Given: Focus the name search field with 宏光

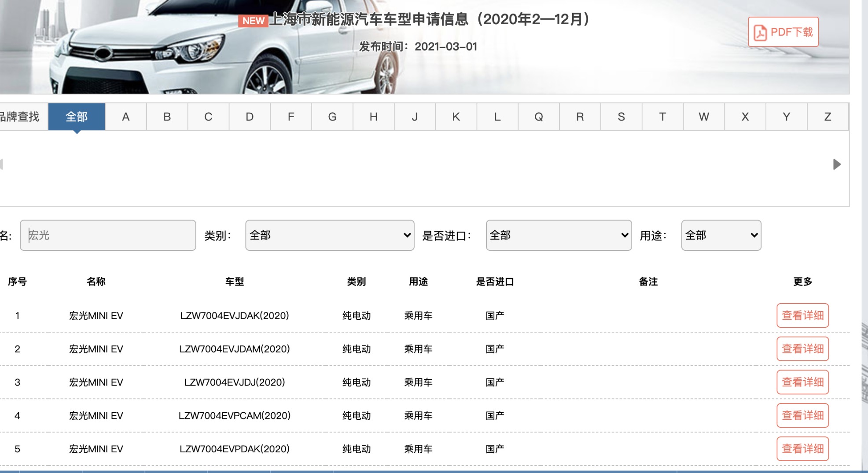Looking at the screenshot, I should [108, 235].
